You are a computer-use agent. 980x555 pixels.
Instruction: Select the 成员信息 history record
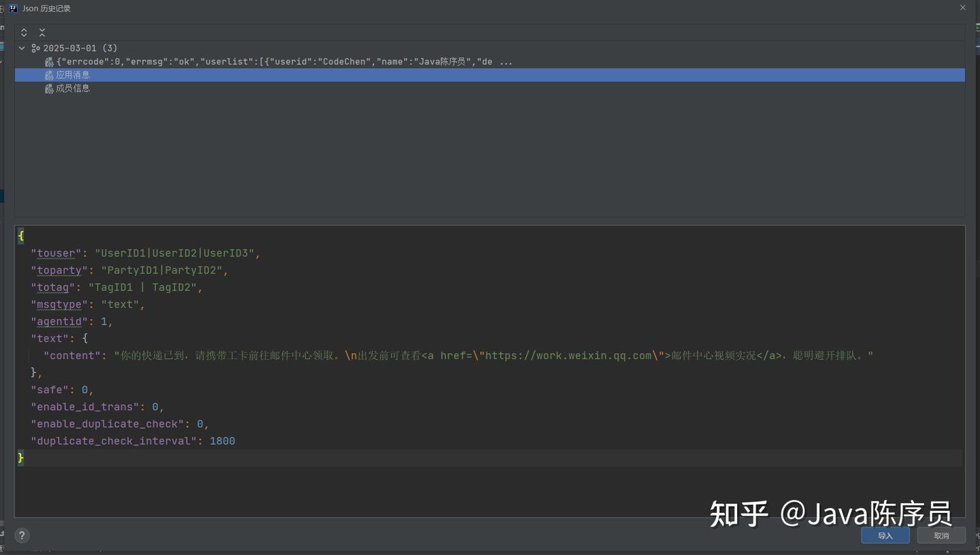(x=73, y=88)
